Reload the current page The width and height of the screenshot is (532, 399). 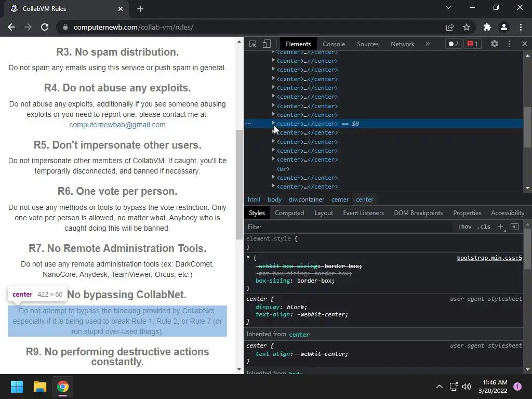coord(45,27)
